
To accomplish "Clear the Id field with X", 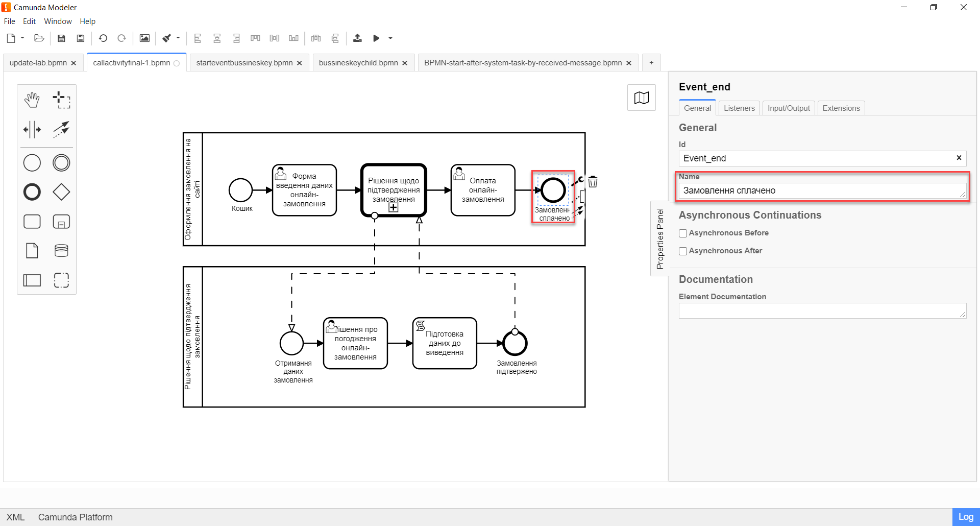I will 959,158.
